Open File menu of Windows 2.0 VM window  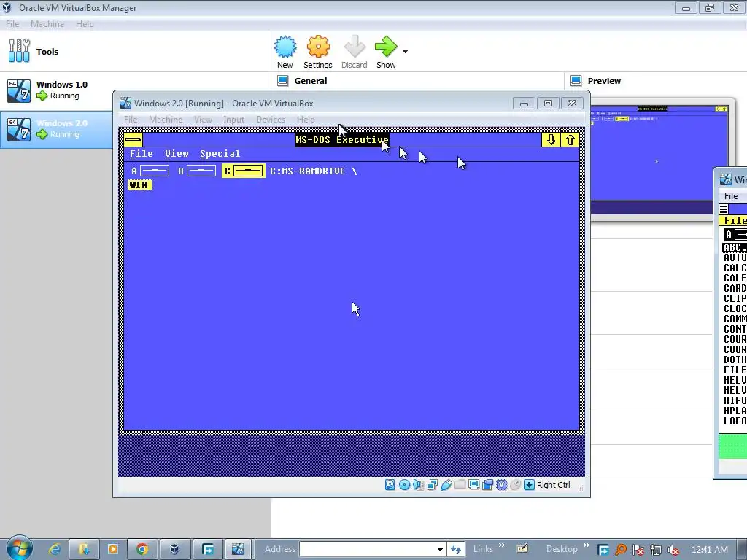(x=131, y=120)
